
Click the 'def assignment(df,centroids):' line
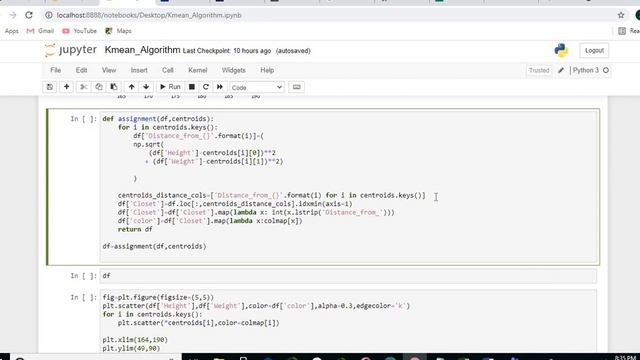pos(158,119)
